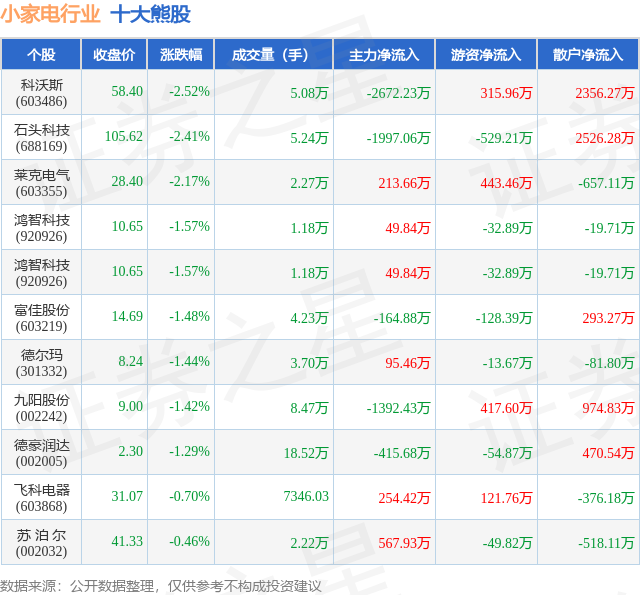Click 科沃斯 closing price 58.40
Viewport: 640px width, 595px height.
point(127,91)
